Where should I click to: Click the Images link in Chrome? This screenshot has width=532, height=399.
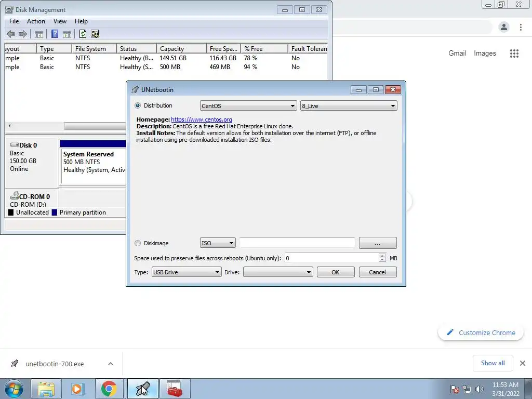pos(485,54)
